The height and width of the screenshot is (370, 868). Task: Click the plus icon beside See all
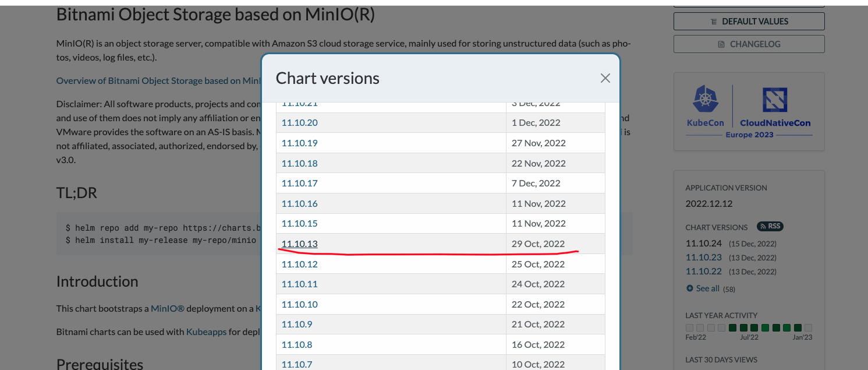pos(690,288)
